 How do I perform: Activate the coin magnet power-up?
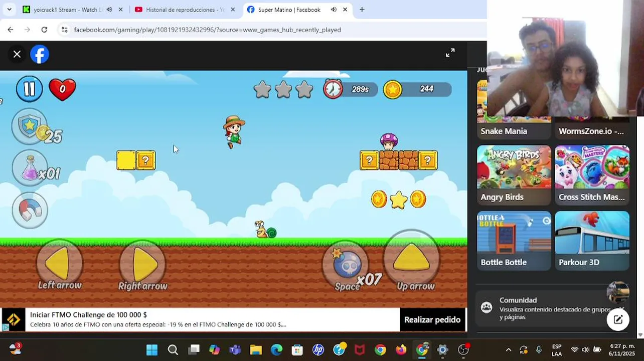30,210
